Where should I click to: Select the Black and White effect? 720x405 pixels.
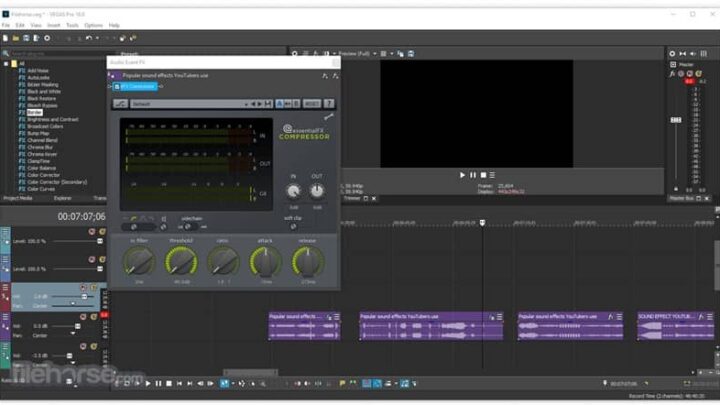pos(44,91)
